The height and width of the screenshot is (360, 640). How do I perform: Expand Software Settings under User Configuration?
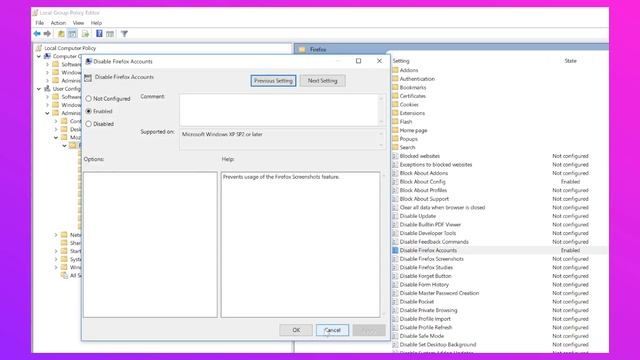(47, 97)
